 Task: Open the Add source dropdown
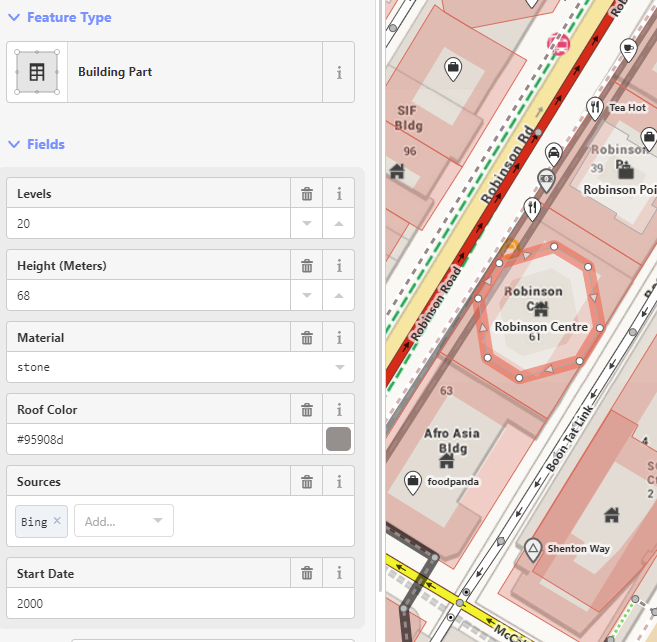124,521
